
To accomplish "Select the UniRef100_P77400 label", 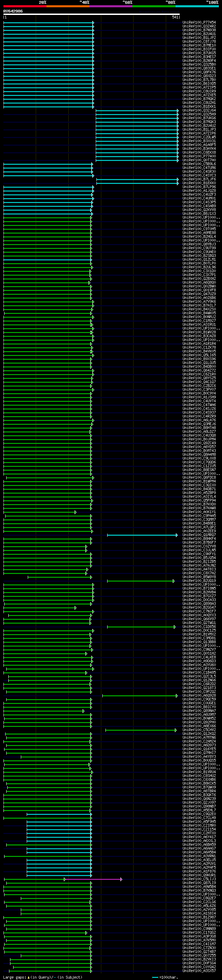I will pos(199,156).
